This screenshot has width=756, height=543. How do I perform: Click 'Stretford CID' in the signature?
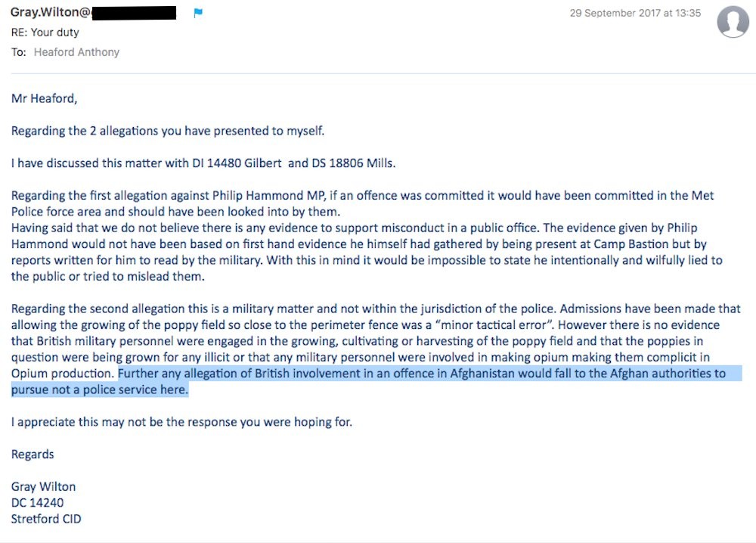[46, 519]
